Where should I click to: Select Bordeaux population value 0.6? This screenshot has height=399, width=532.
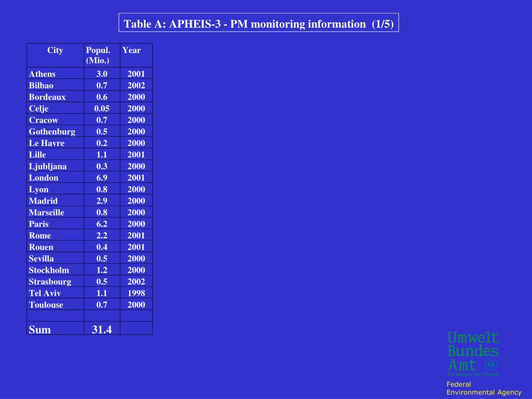point(102,97)
